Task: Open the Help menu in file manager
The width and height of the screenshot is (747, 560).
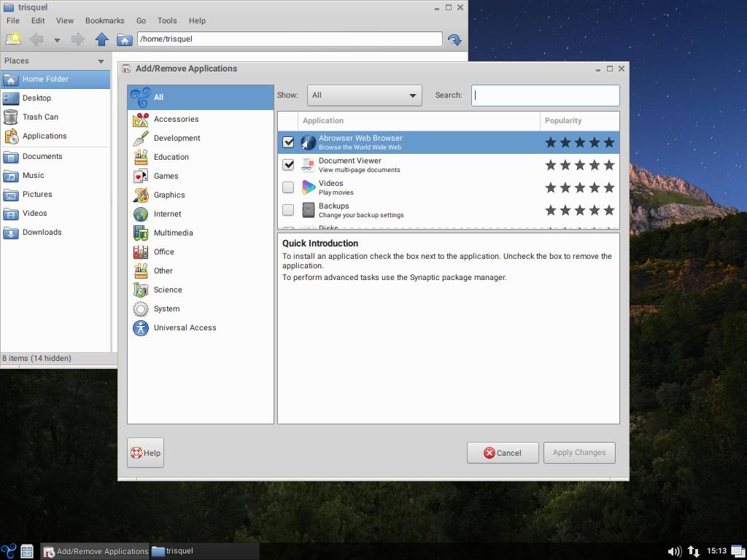Action: pyautogui.click(x=197, y=20)
